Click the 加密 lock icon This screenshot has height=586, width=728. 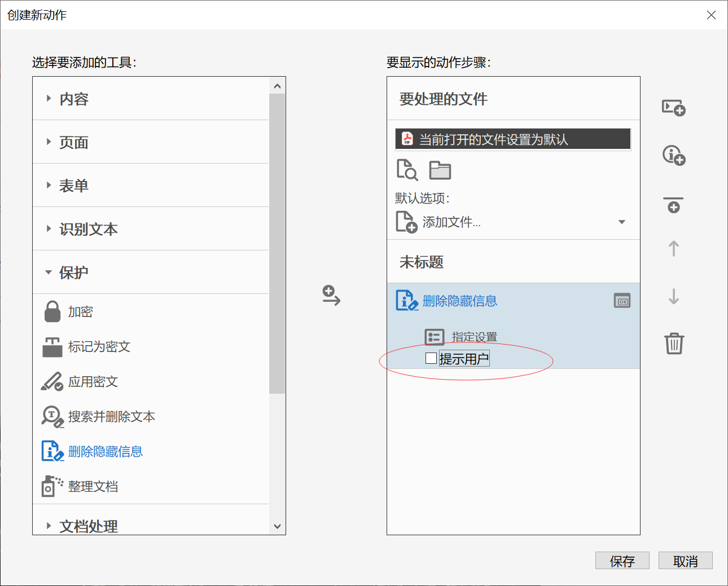(52, 311)
